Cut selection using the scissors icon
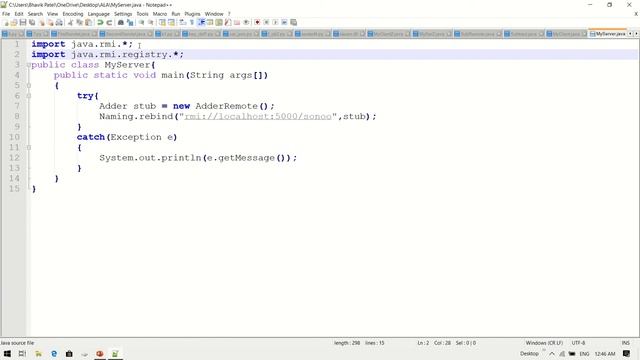Image resolution: width=640 pixels, height=360 pixels. pos(70,22)
